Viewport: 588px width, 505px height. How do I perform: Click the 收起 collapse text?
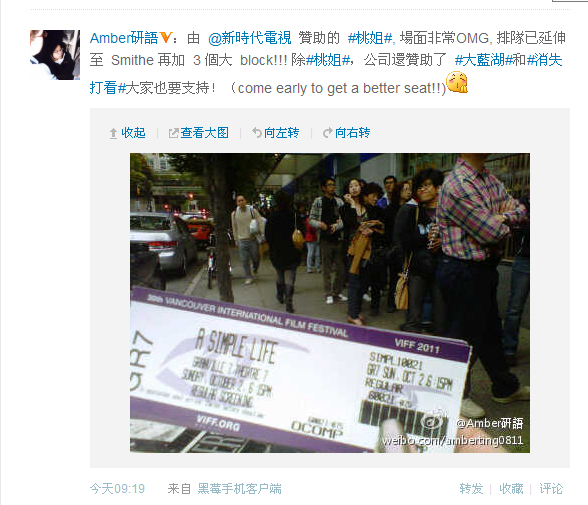point(133,133)
